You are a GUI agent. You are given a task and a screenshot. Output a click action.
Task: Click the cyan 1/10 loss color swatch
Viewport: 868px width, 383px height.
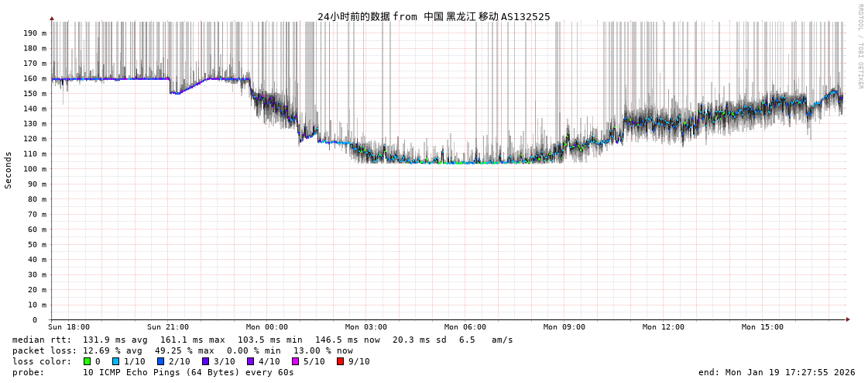click(115, 361)
